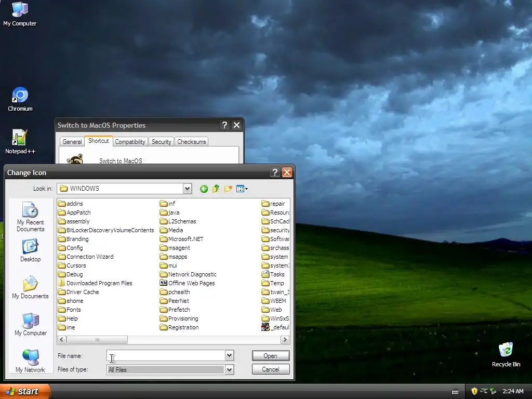This screenshot has height=399, width=532.
Task: Select the Cursors folder
Action: [x=72, y=265]
